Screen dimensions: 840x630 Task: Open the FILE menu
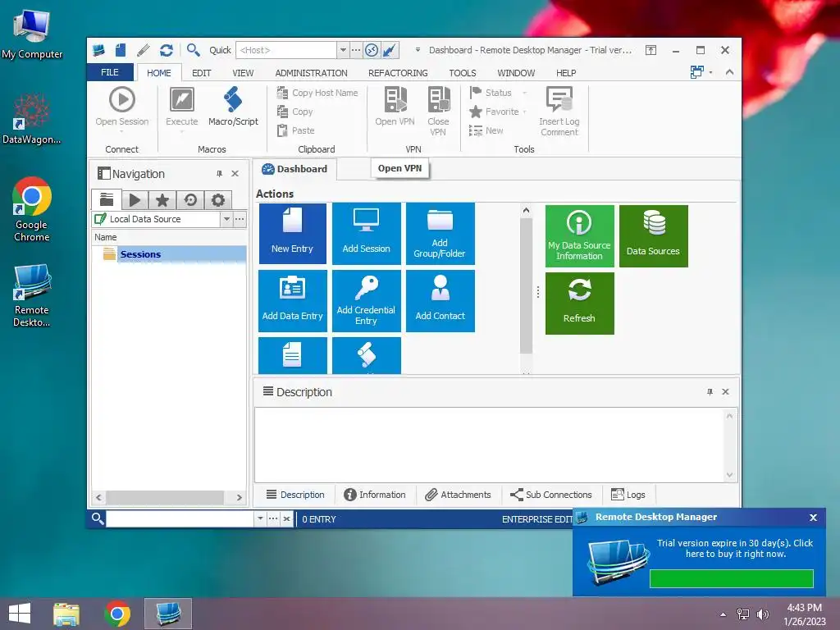(x=110, y=72)
